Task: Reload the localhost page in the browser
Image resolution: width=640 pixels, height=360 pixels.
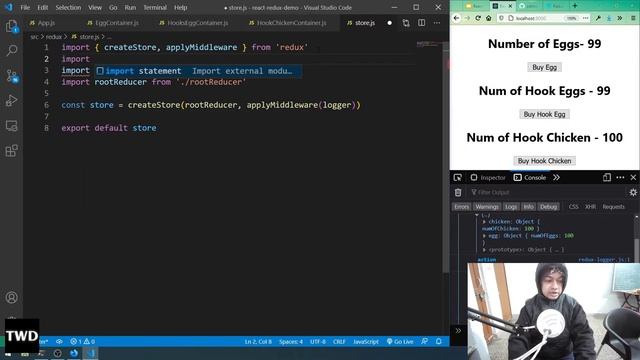Action: click(478, 18)
